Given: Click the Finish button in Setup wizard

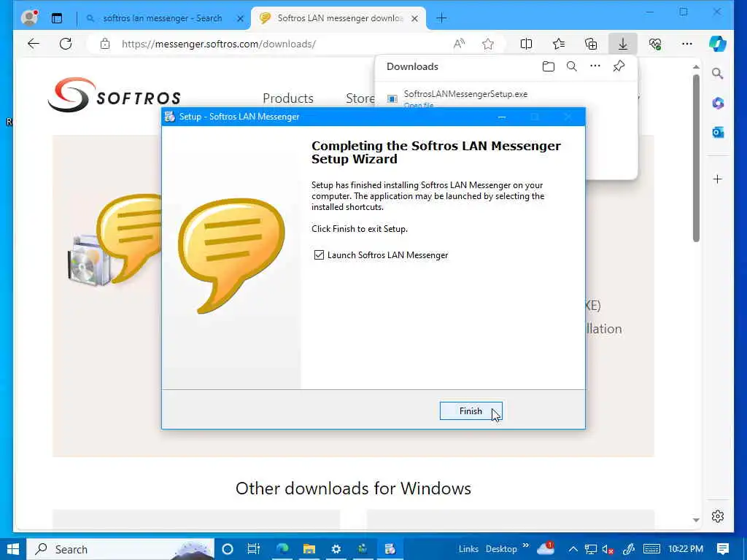Looking at the screenshot, I should (471, 411).
